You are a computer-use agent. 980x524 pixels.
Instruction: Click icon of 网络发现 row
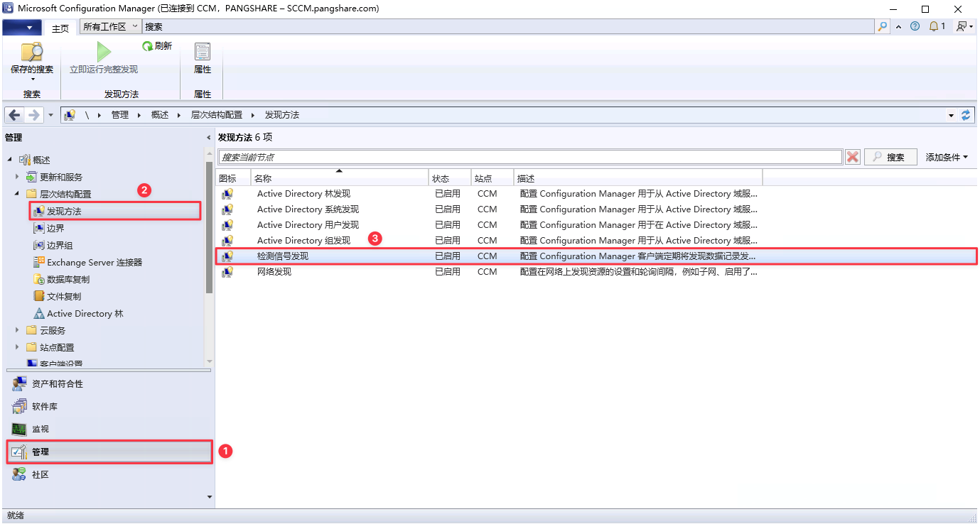coord(227,272)
